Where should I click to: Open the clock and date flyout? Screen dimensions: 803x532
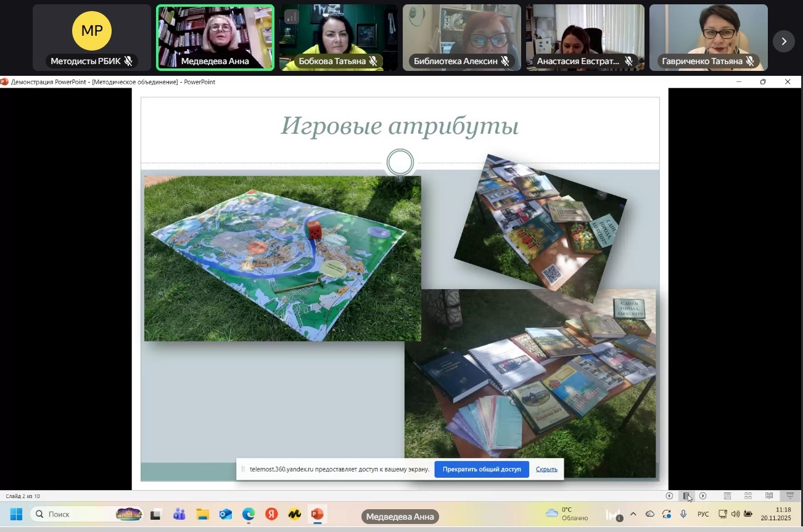(x=776, y=514)
